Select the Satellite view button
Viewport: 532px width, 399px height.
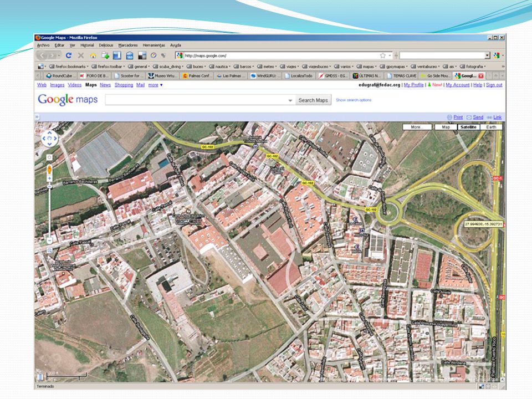(x=469, y=127)
